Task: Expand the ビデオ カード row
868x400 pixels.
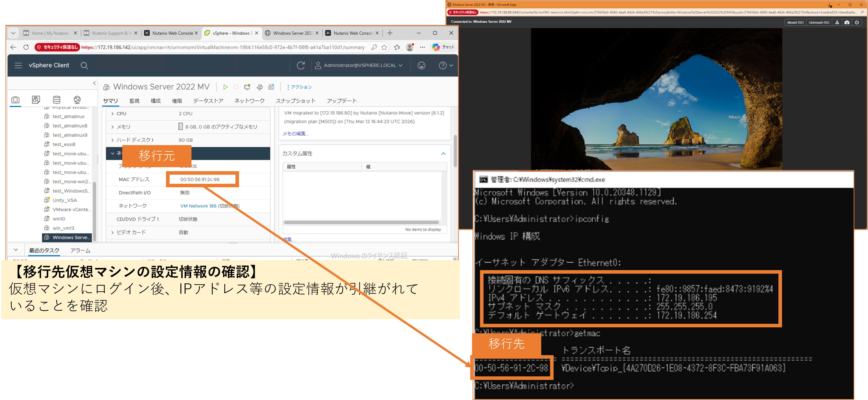Action: coord(113,232)
